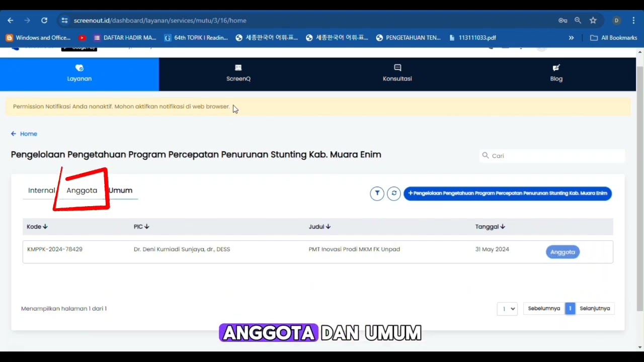The image size is (644, 362).
Task: Click the back arrow beside Home
Action: click(14, 134)
